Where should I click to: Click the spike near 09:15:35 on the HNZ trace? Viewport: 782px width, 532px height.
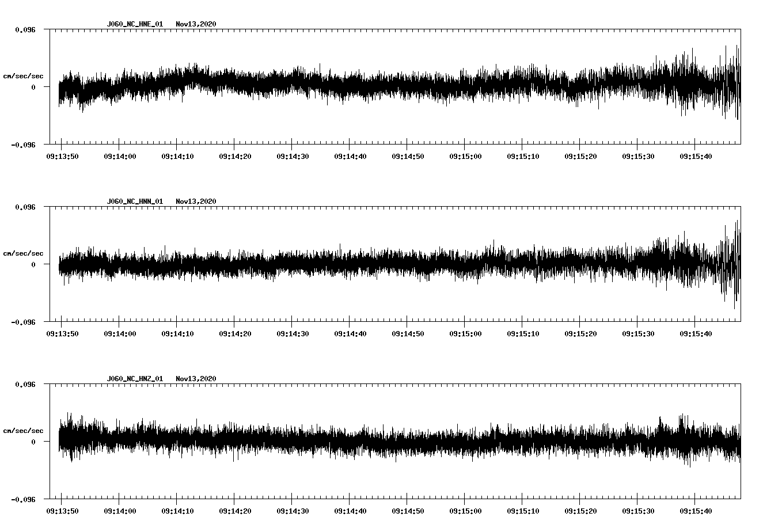660,420
